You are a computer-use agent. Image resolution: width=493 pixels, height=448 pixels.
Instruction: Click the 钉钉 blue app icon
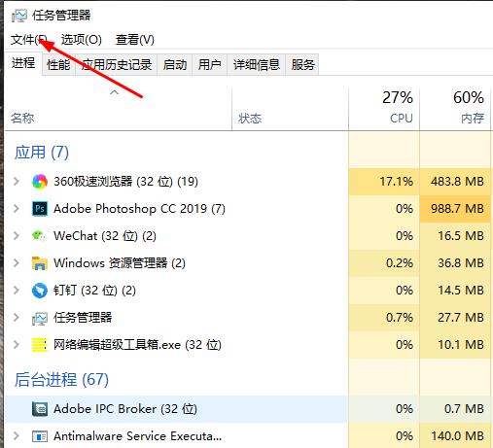coord(40,291)
